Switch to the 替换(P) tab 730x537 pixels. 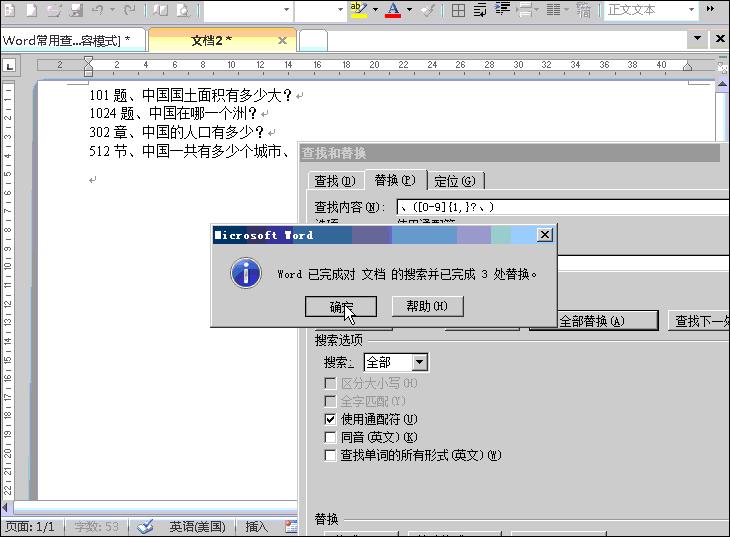(395, 180)
